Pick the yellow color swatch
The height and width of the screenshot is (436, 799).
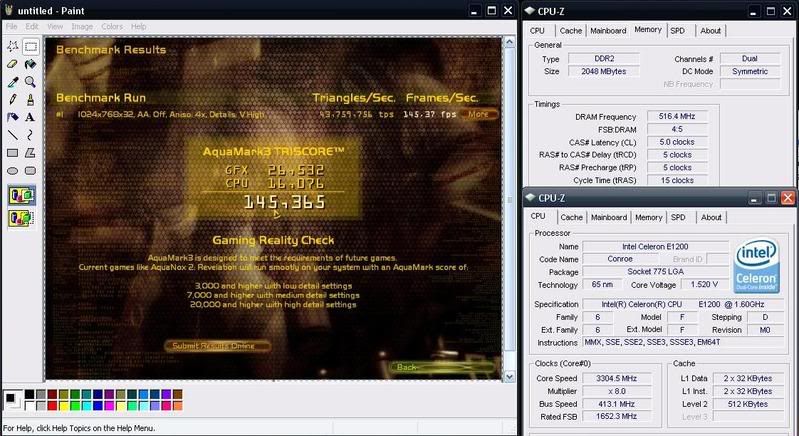(63, 406)
